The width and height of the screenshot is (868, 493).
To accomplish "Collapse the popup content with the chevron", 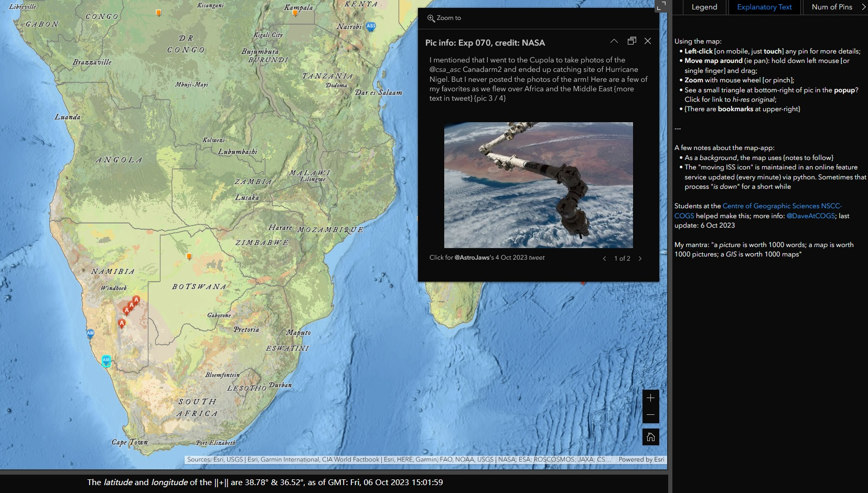I will click(614, 41).
